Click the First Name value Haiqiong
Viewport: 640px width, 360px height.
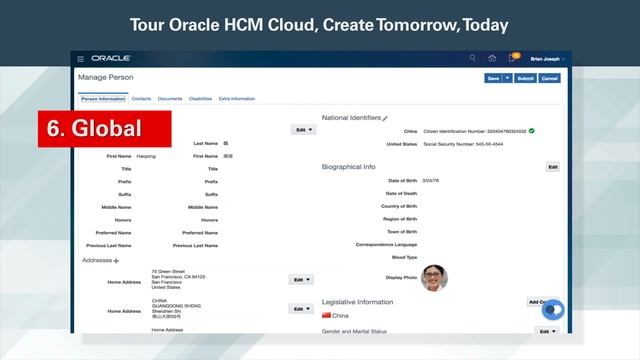tap(146, 156)
